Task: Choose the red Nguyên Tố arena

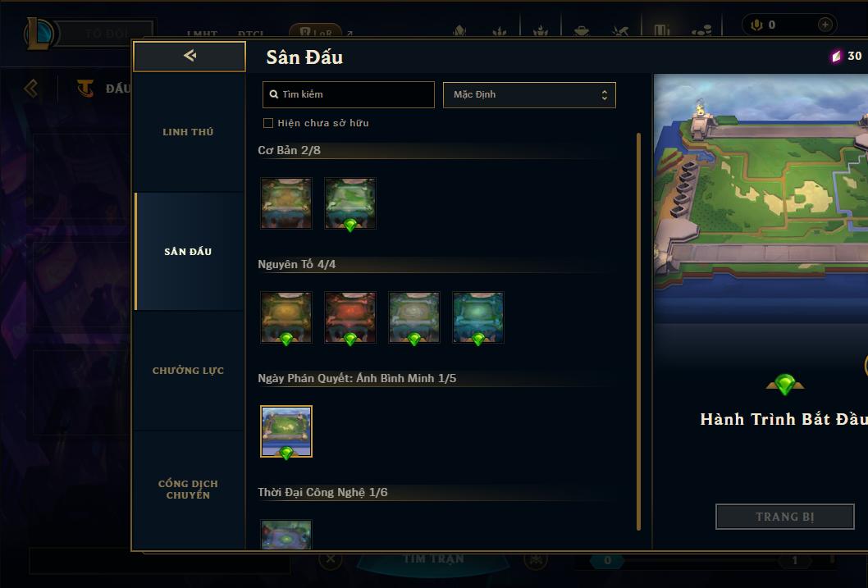Action: click(x=349, y=317)
